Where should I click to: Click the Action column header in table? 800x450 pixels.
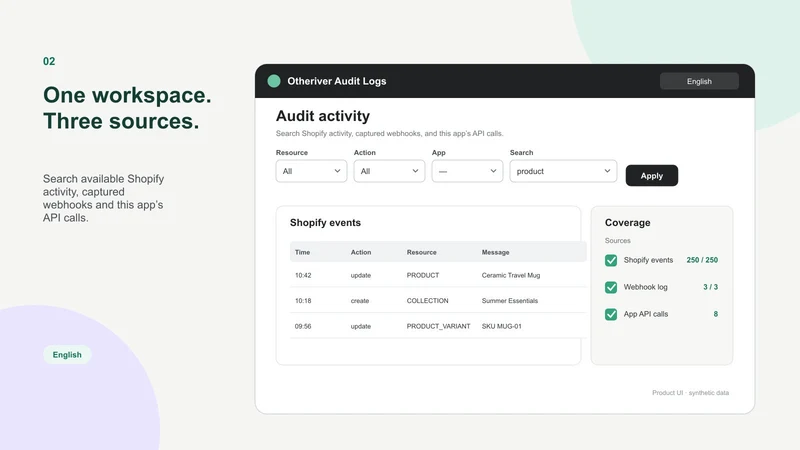361,252
